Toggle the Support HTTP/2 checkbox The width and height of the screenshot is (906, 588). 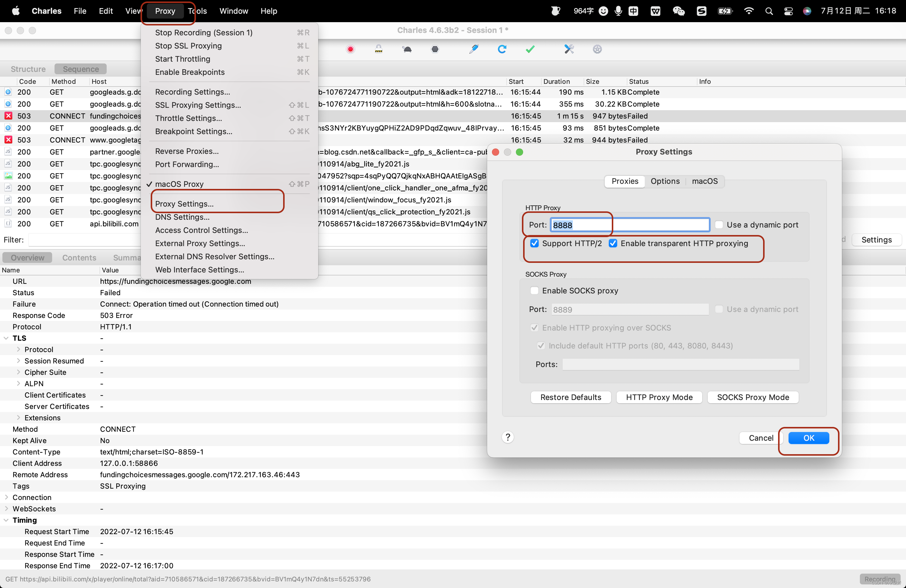pyautogui.click(x=534, y=243)
